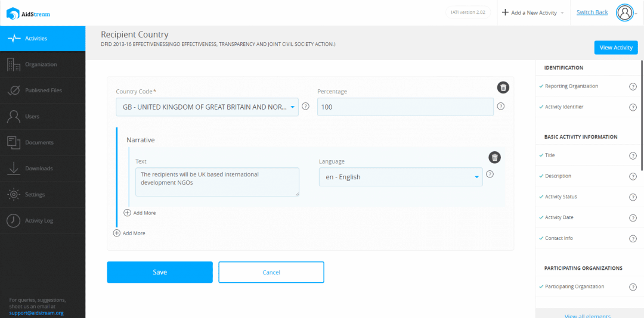This screenshot has width=644, height=318.
Task: Delete the recipient country entry with trash icon
Action: coord(503,88)
